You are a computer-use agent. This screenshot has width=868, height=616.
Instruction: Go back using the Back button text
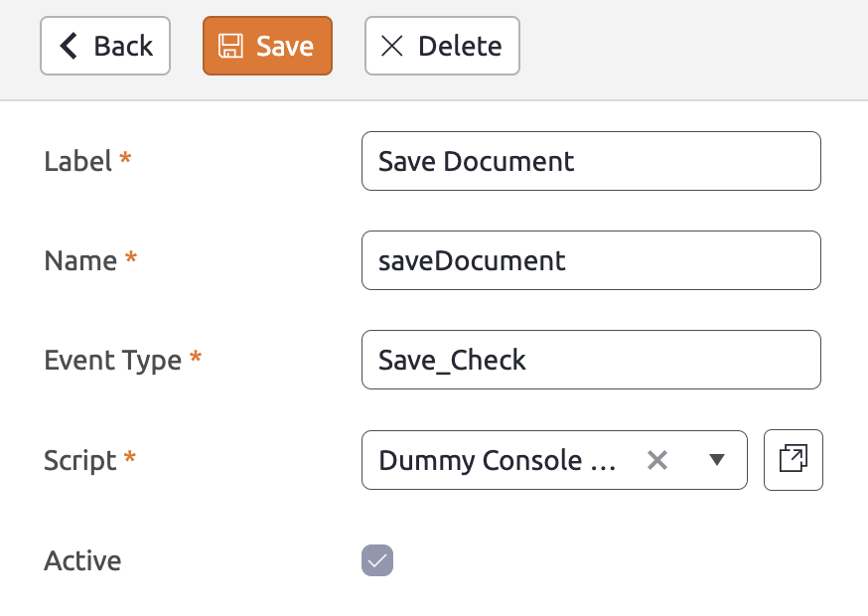click(x=123, y=46)
